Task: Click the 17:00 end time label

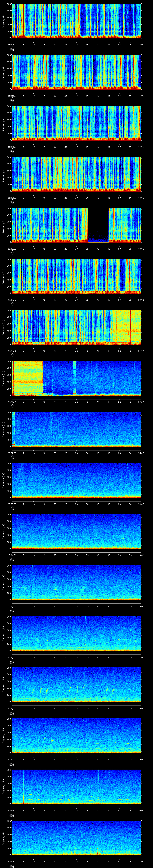Action: pos(141,147)
